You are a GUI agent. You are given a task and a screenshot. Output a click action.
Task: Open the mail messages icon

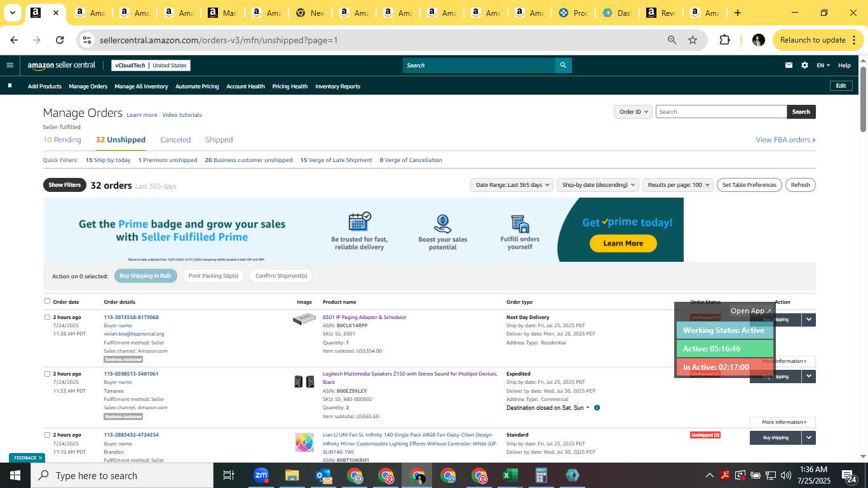coord(789,65)
